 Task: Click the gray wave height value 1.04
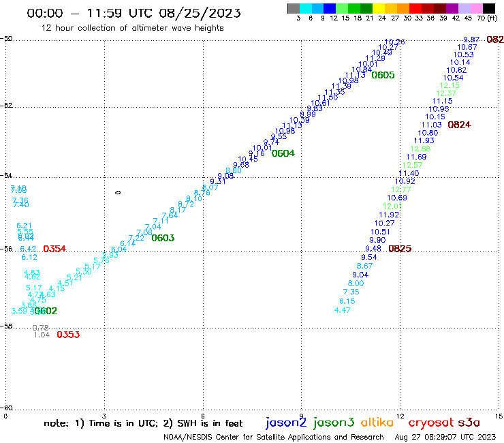pos(42,335)
